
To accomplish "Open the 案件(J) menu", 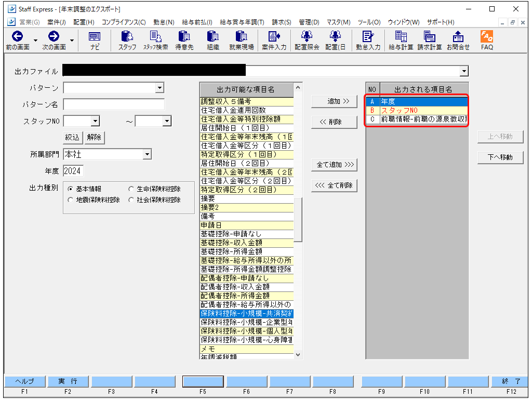I will pos(56,22).
